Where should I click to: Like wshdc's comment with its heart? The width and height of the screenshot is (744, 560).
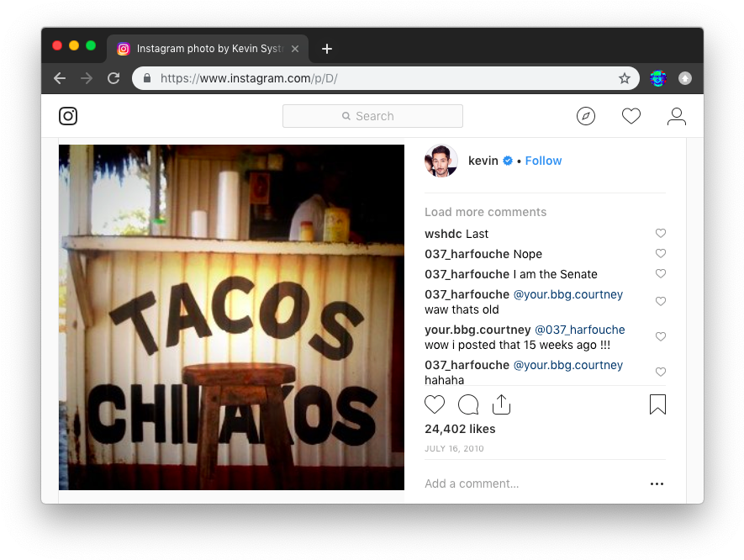(661, 233)
